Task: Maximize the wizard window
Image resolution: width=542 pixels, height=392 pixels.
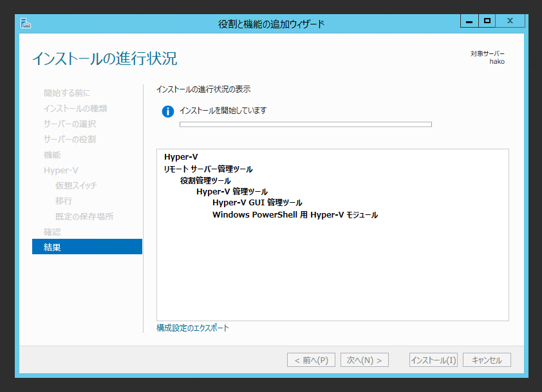Action: (x=487, y=21)
